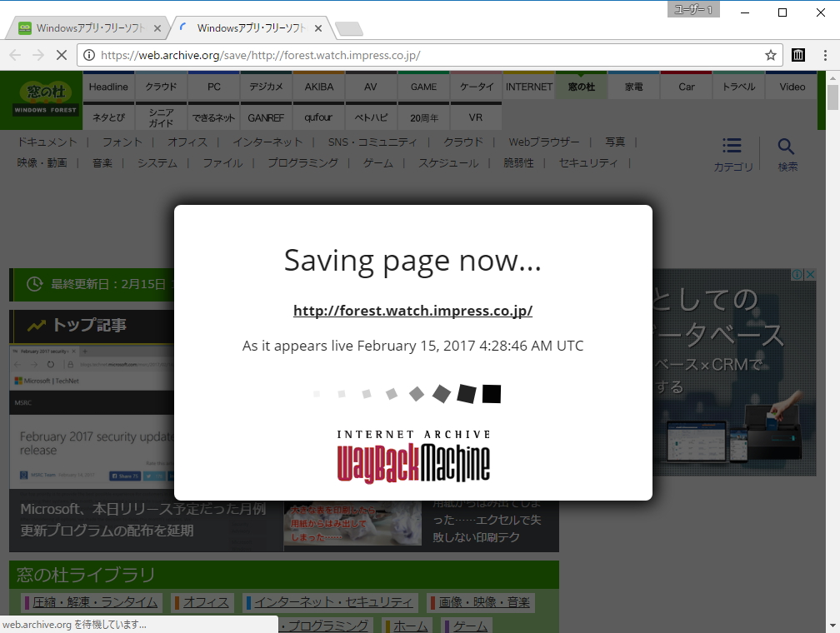The width and height of the screenshot is (840, 633).
Task: Open Headline in the top navigation
Action: point(108,87)
